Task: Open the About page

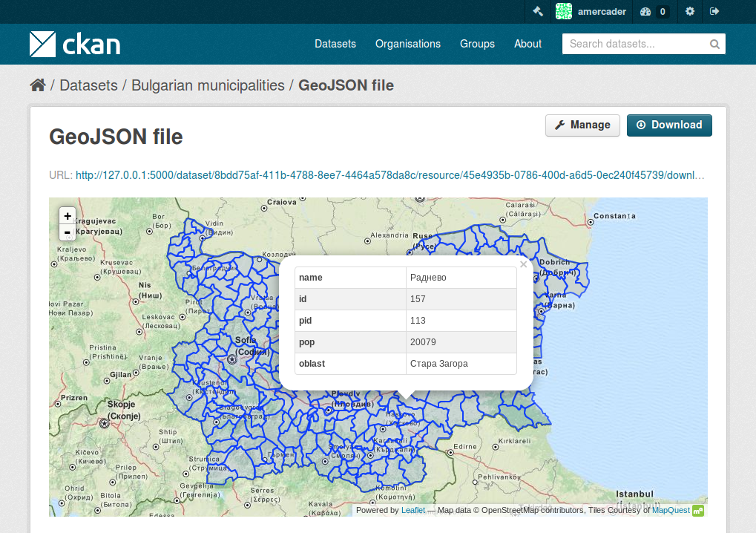Action: pyautogui.click(x=527, y=44)
